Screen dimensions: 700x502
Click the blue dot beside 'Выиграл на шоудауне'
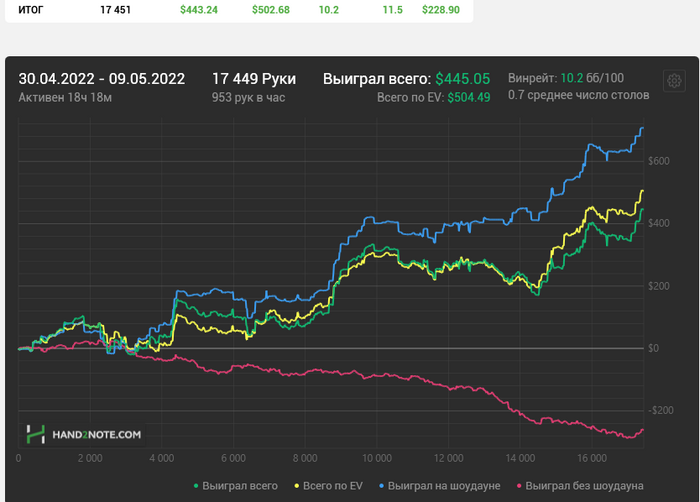click(381, 486)
